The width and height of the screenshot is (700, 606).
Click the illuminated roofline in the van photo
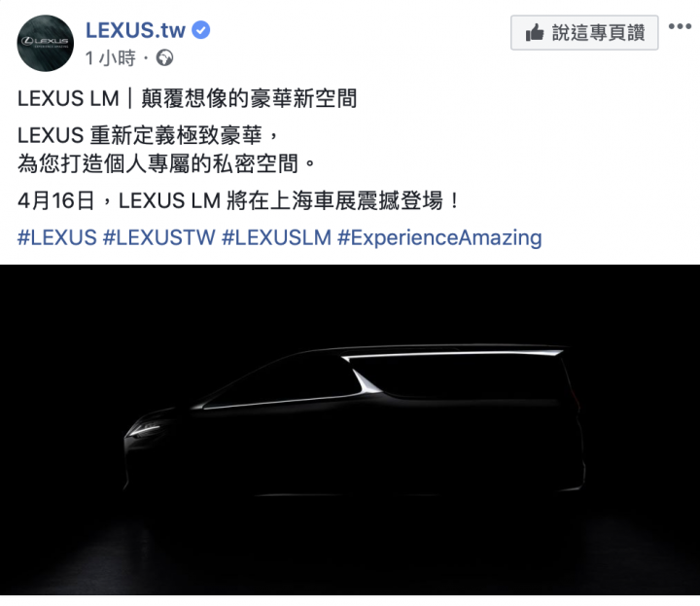click(451, 354)
